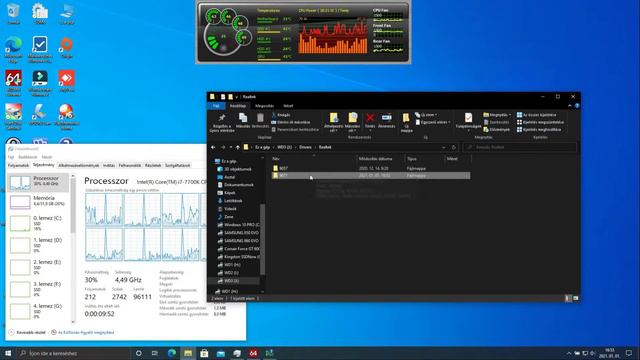Open Megnyitás dropdown in ribbon
Viewport: 640px width, 360px height.
497,115
